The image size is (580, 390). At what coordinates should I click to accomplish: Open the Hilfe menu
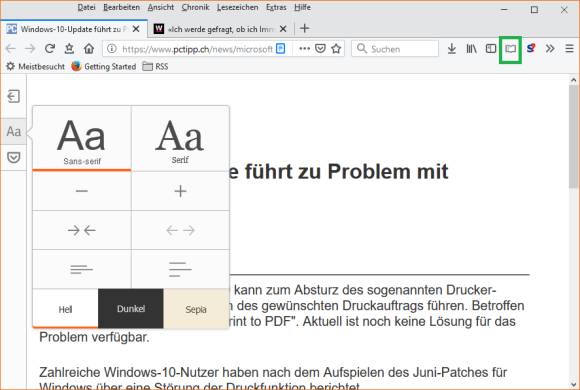tap(302, 7)
